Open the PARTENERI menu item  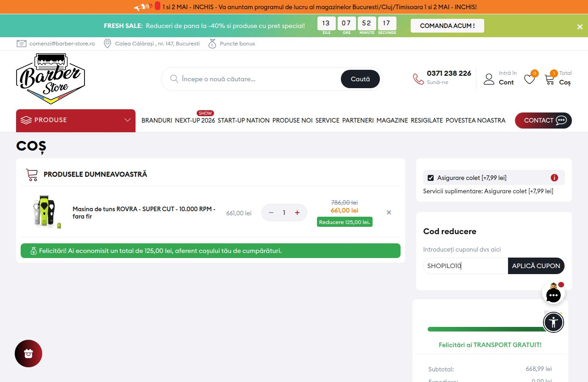[x=358, y=120]
